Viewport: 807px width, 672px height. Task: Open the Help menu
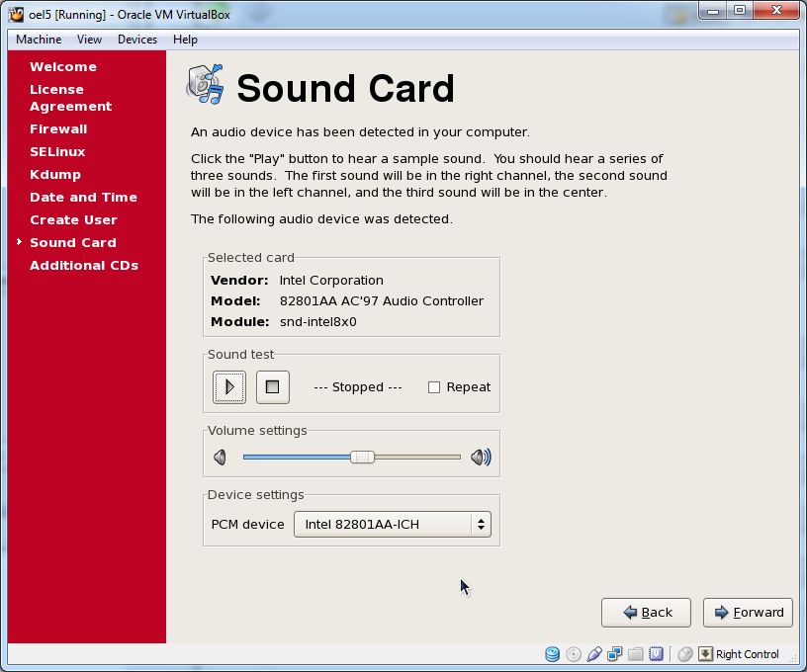[x=185, y=40]
